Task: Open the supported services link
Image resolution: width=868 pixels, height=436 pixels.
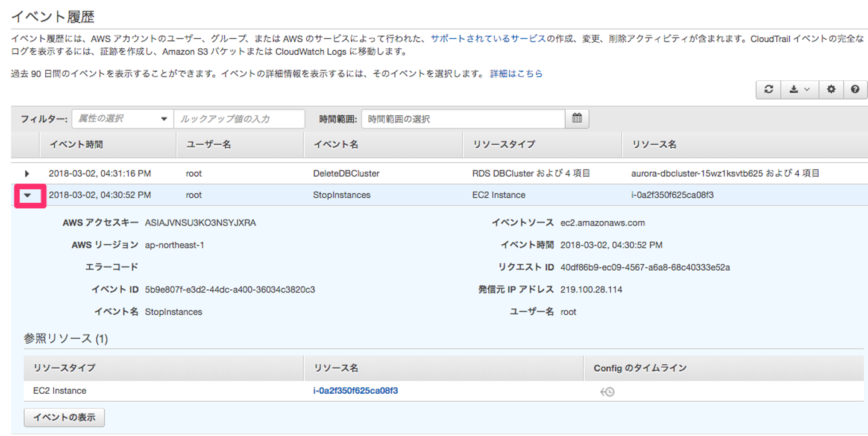Action: [488, 39]
